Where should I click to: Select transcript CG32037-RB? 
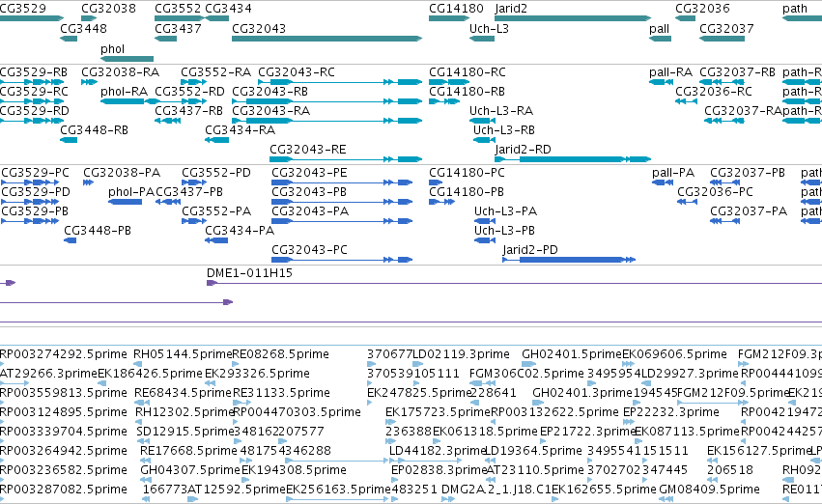click(738, 71)
